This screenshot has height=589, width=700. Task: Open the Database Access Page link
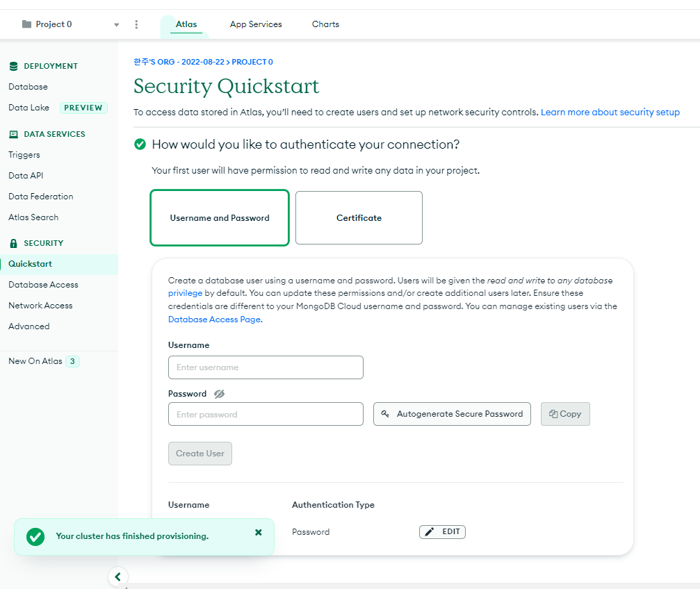pyautogui.click(x=215, y=320)
